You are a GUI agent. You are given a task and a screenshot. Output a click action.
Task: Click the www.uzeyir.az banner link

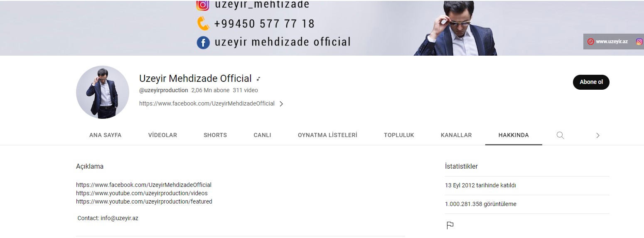coord(612,42)
